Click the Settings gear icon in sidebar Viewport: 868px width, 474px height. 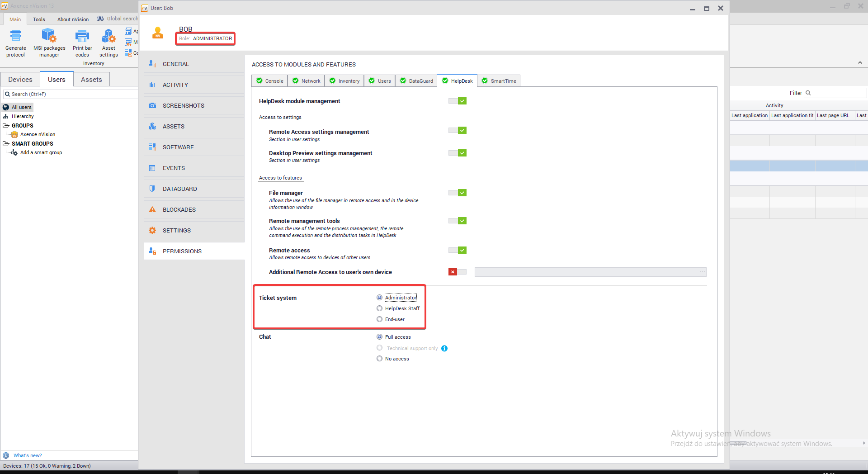[152, 230]
